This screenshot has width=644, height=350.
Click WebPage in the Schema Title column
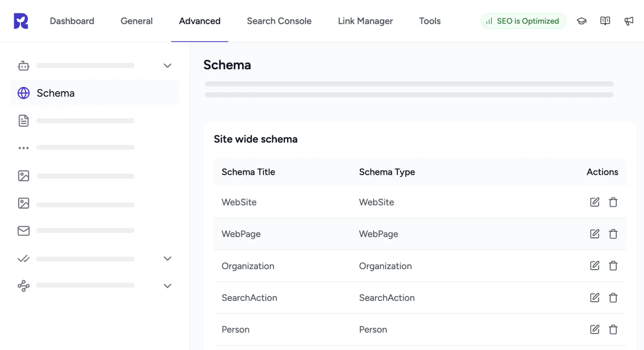[x=241, y=234]
